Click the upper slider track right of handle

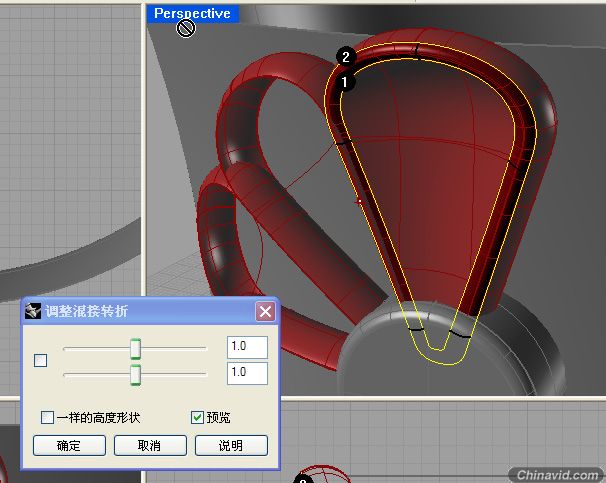click(x=174, y=349)
